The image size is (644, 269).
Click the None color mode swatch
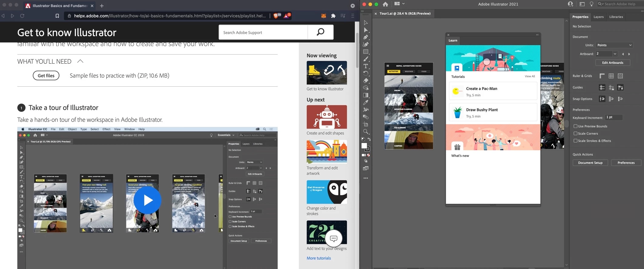coord(368,155)
